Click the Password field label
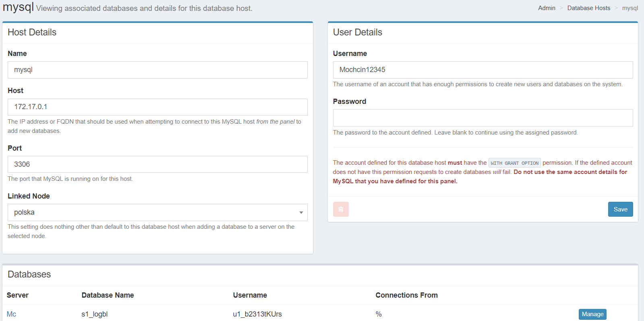Image resolution: width=644 pixels, height=321 pixels. point(349,101)
